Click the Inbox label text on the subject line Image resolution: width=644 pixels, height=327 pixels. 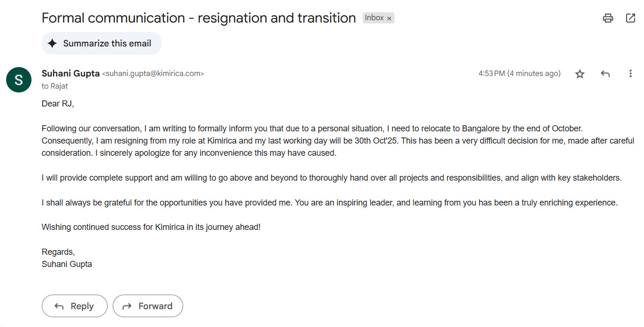374,18
